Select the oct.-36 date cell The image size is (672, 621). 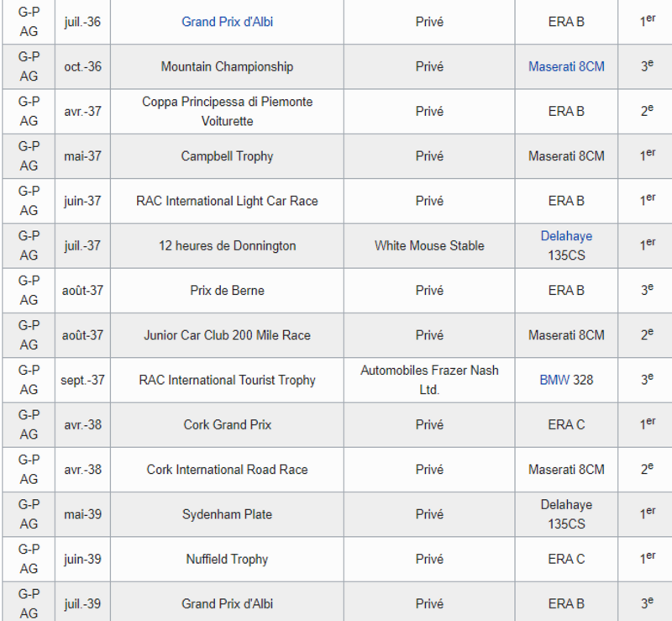82,66
